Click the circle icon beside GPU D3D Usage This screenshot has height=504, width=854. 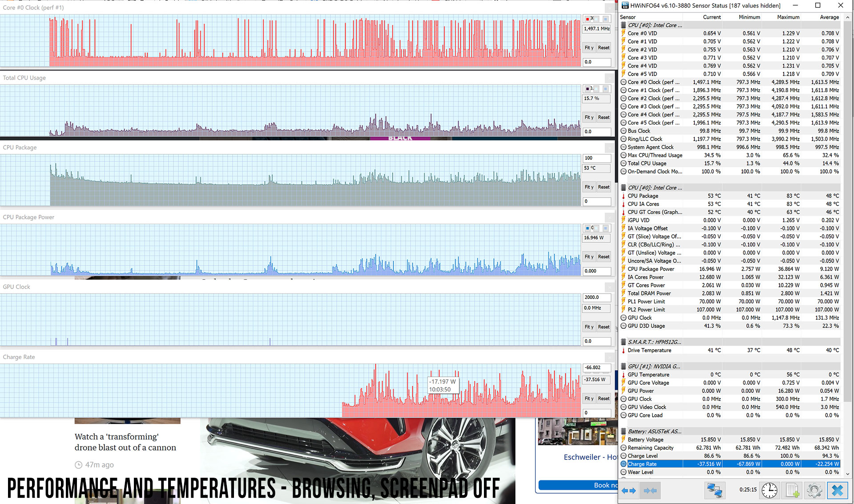coord(624,326)
